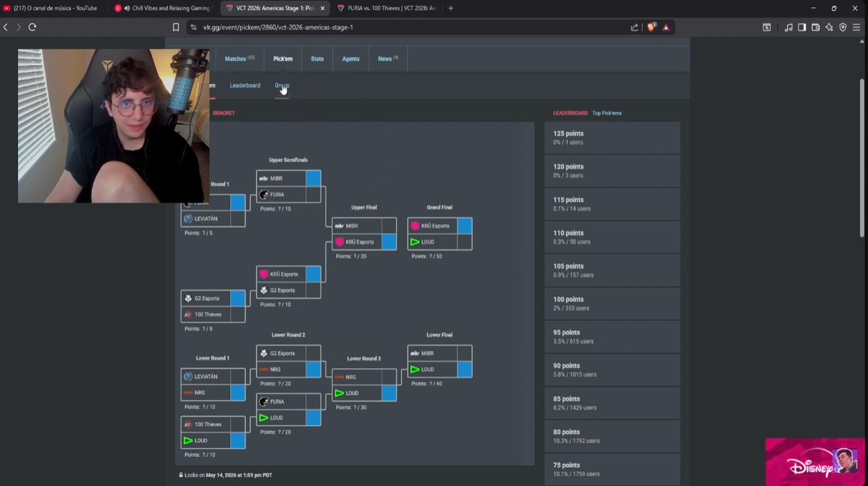Click the page vertical scrollbar

[861, 159]
